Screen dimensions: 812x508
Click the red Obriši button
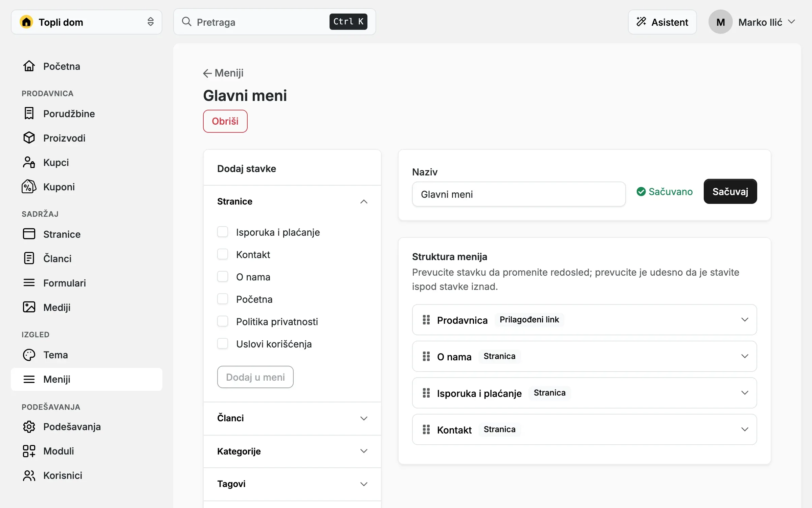tap(225, 121)
